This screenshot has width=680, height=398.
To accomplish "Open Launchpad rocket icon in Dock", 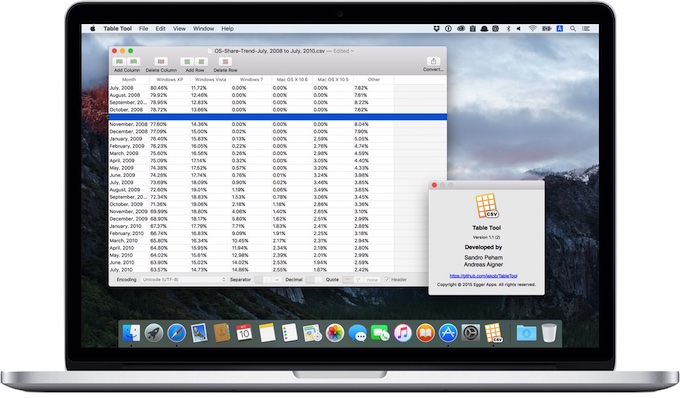I will coord(154,333).
